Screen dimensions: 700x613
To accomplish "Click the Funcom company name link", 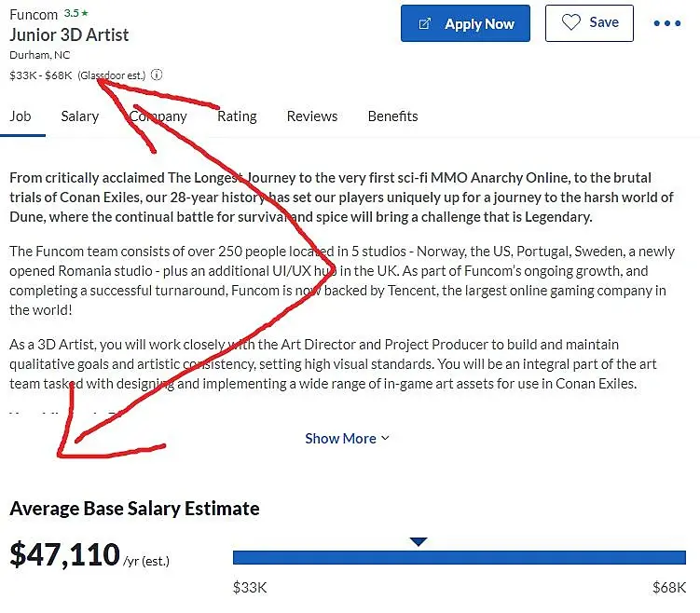I will [34, 15].
